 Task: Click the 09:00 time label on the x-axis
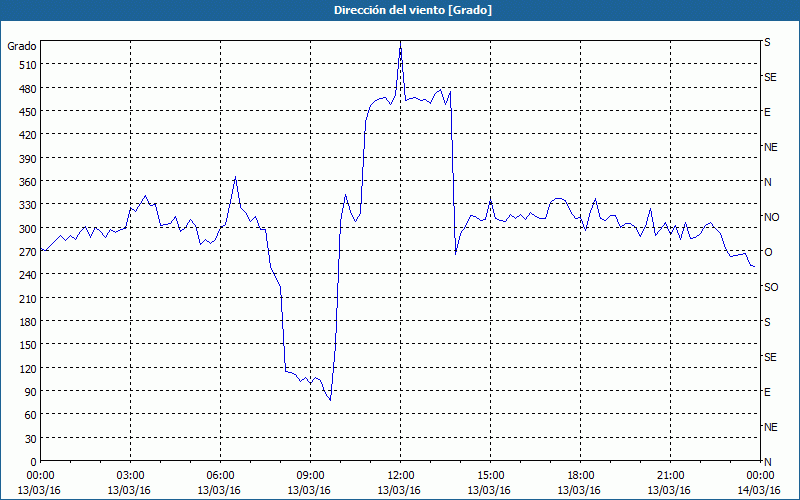point(310,476)
